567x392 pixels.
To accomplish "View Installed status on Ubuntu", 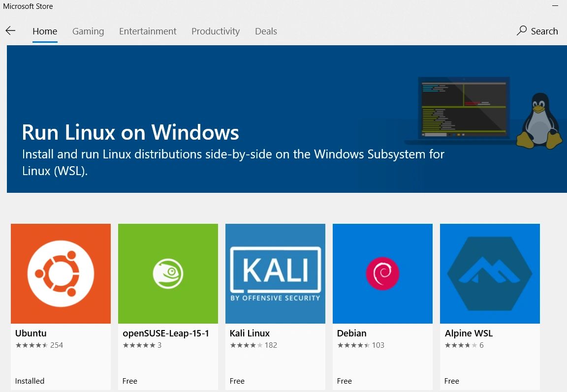I will (x=30, y=381).
